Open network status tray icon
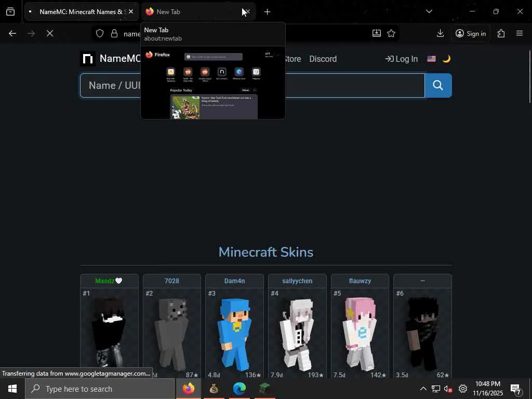Image resolution: width=532 pixels, height=399 pixels. tap(436, 389)
